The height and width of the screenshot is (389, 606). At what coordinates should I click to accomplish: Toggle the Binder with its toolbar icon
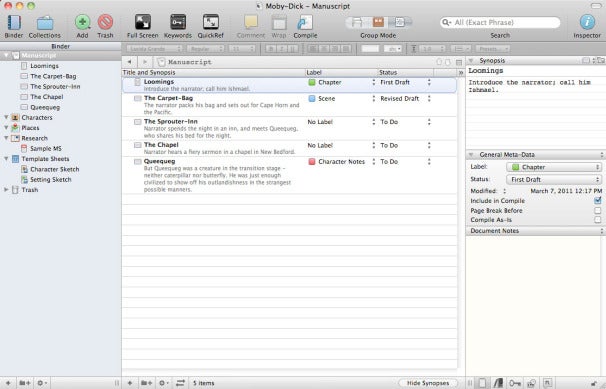(x=14, y=22)
